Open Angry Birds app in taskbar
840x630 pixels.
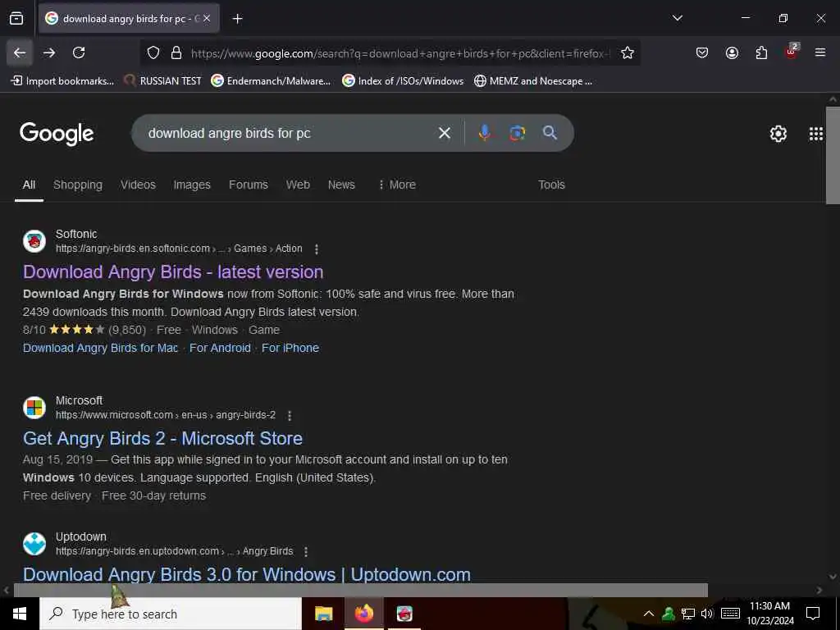(404, 614)
